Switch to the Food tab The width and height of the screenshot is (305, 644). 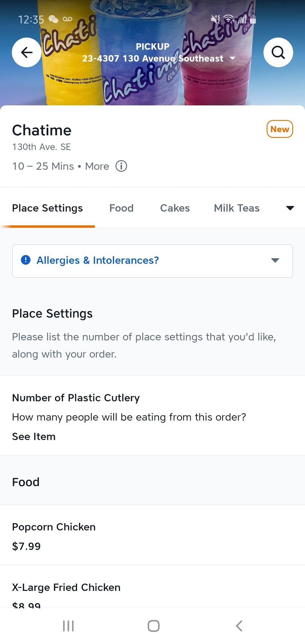pyautogui.click(x=121, y=208)
